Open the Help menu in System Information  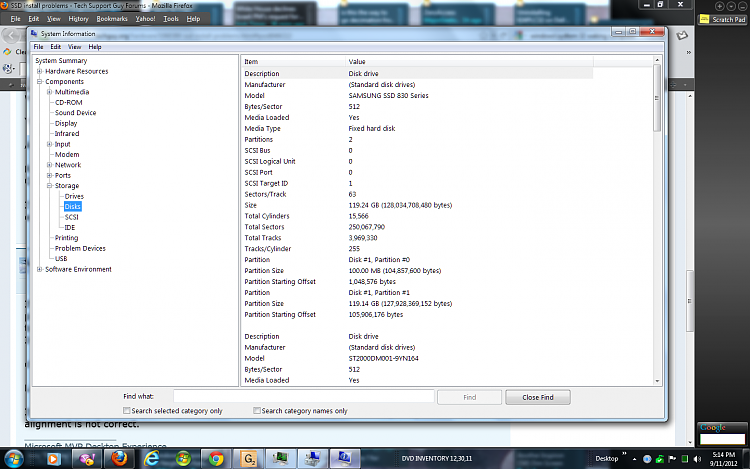(95, 47)
